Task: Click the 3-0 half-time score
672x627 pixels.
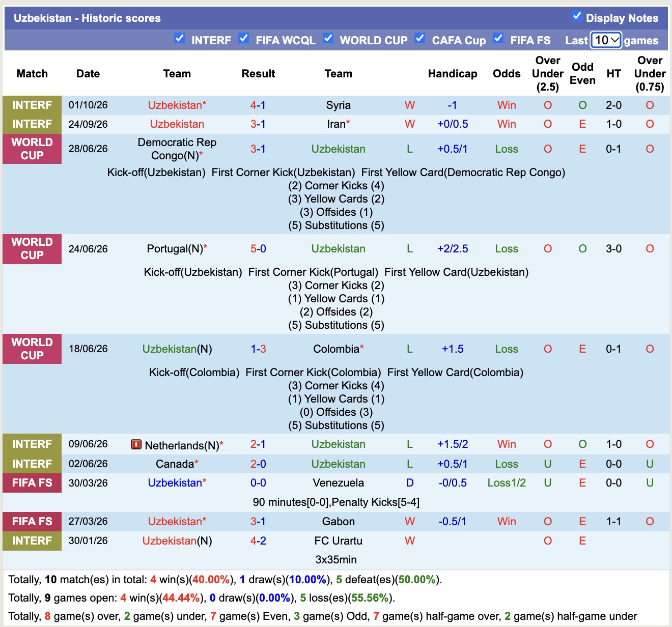Action: pyautogui.click(x=613, y=249)
